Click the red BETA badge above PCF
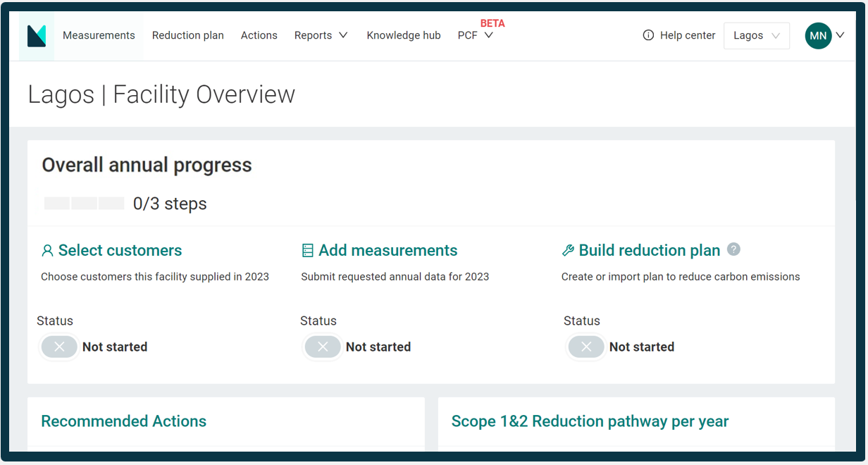Screen dimensions: 868x465 [x=492, y=23]
